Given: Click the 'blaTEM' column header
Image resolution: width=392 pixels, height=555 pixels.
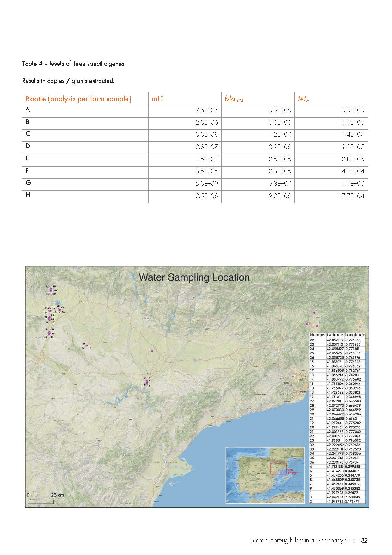Looking at the screenshot, I should (234, 99).
